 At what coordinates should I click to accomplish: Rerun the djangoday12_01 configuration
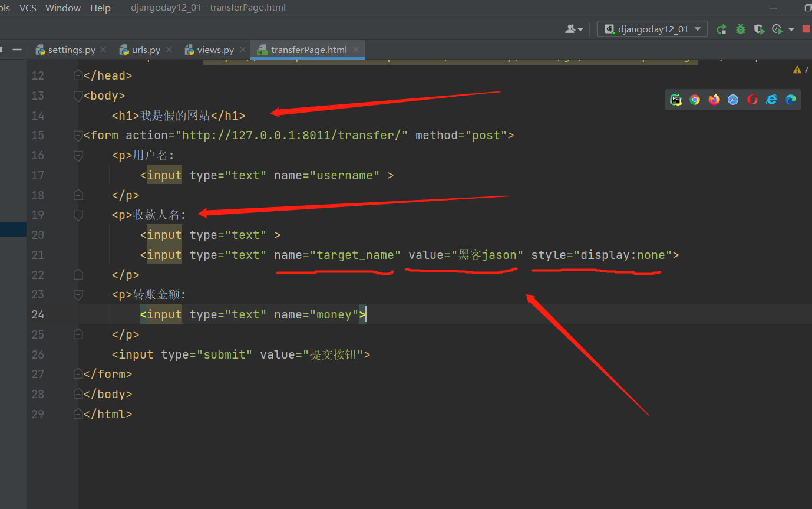tap(721, 29)
